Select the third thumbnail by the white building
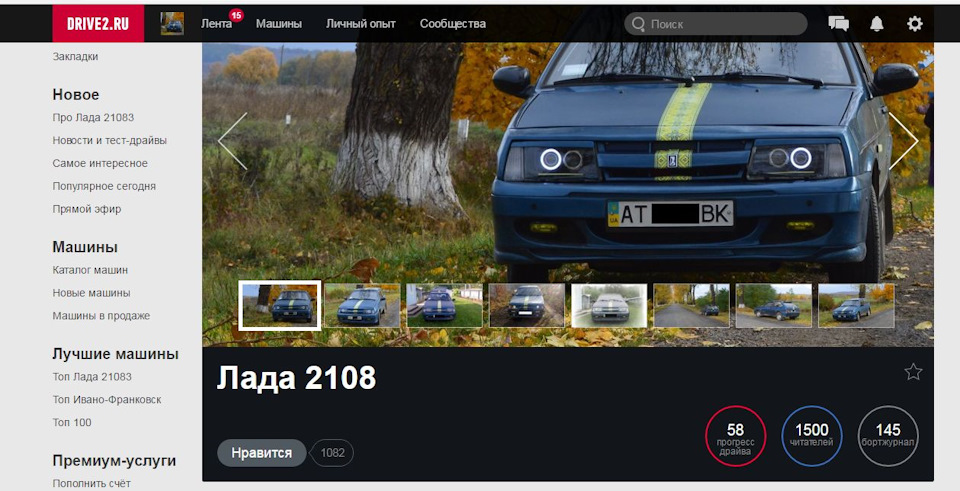This screenshot has height=491, width=960. click(444, 305)
